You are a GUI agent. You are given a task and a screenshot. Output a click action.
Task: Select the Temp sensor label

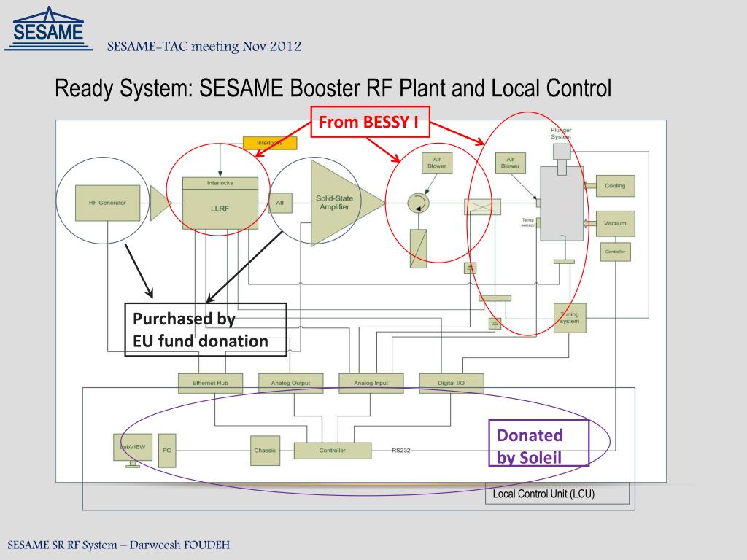pyautogui.click(x=528, y=222)
